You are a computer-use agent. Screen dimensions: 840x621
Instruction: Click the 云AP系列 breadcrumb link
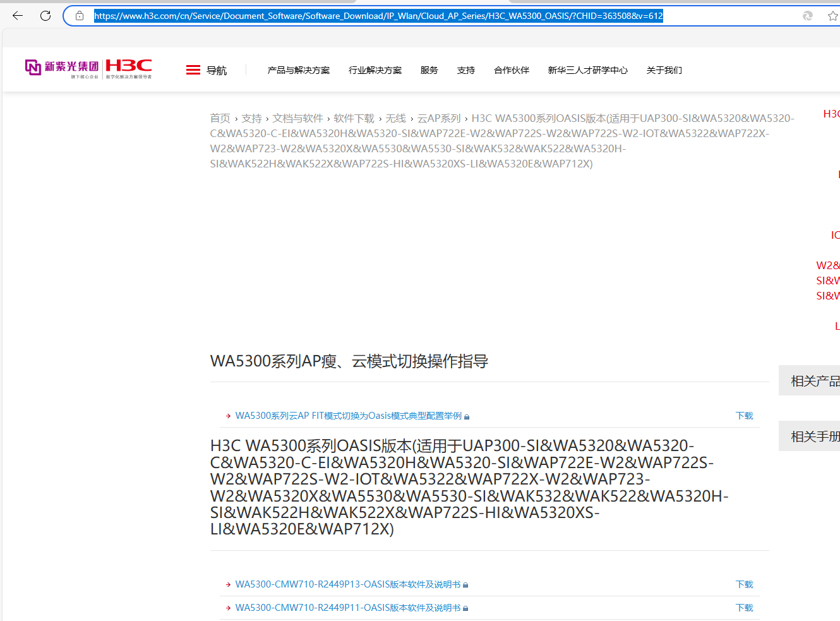439,118
